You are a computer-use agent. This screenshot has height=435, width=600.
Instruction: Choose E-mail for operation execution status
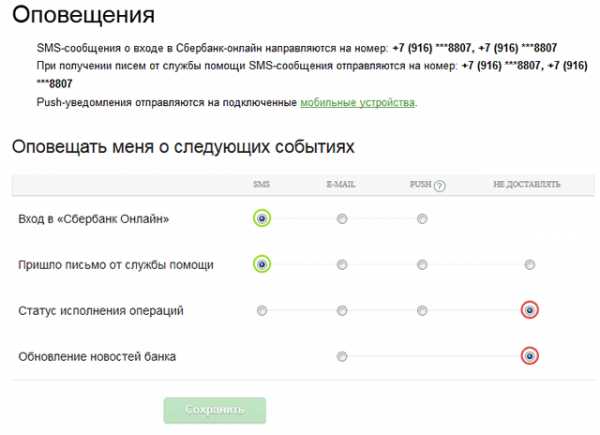coord(342,310)
